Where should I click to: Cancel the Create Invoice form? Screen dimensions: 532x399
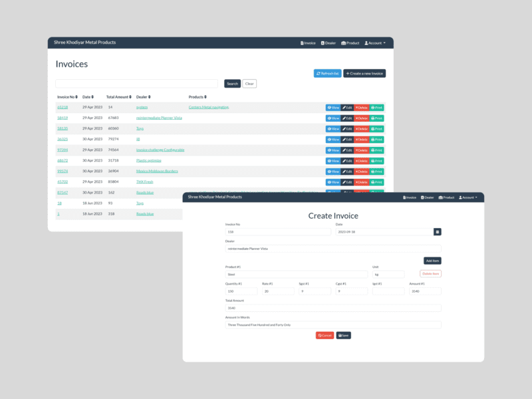pos(325,335)
